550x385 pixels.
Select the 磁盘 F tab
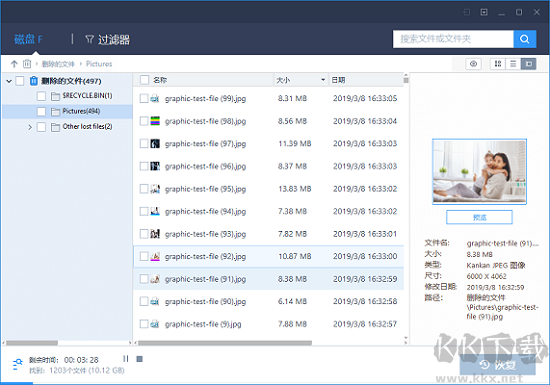28,39
